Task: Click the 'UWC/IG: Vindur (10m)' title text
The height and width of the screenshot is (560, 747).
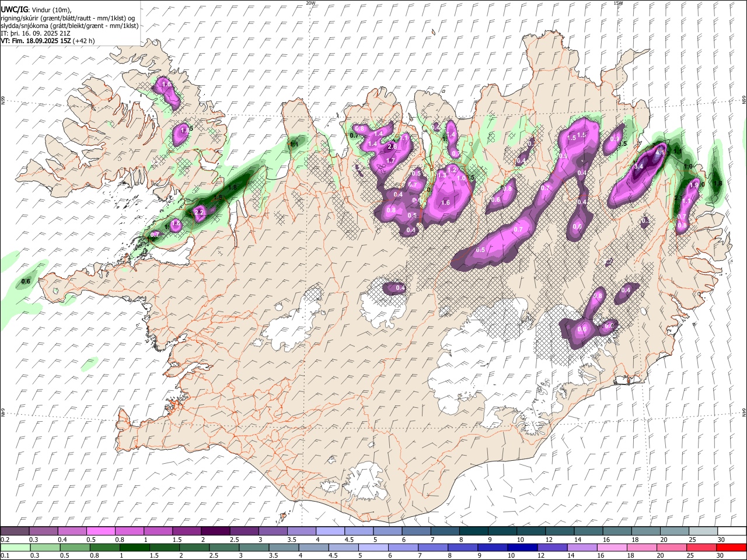Action: (x=36, y=9)
